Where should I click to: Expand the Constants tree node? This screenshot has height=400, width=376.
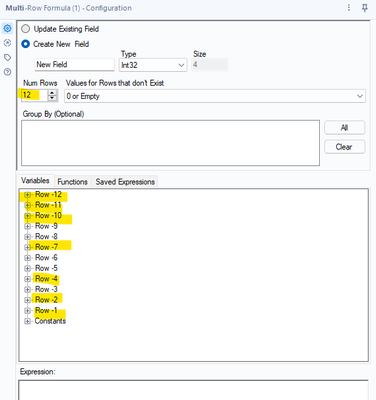click(28, 321)
